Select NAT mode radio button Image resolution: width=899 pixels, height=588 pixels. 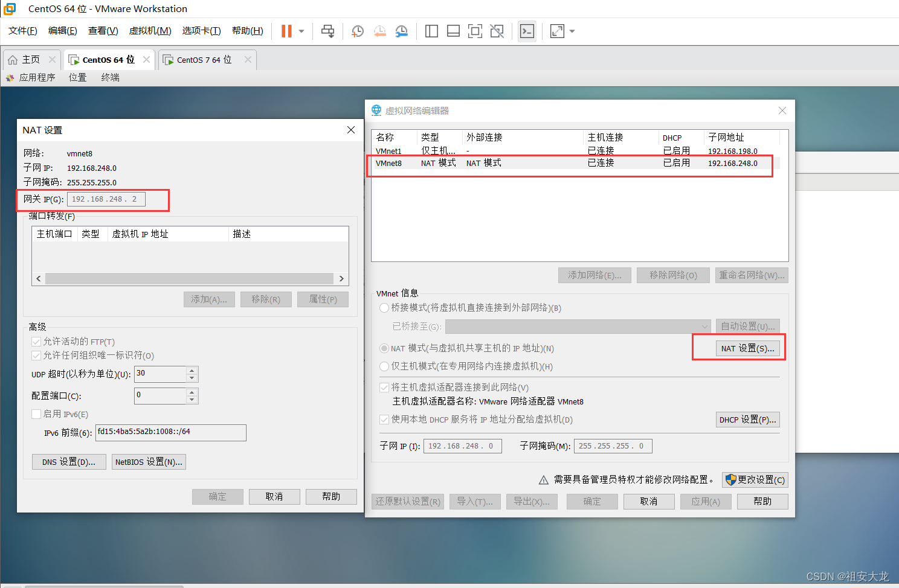pyautogui.click(x=384, y=348)
